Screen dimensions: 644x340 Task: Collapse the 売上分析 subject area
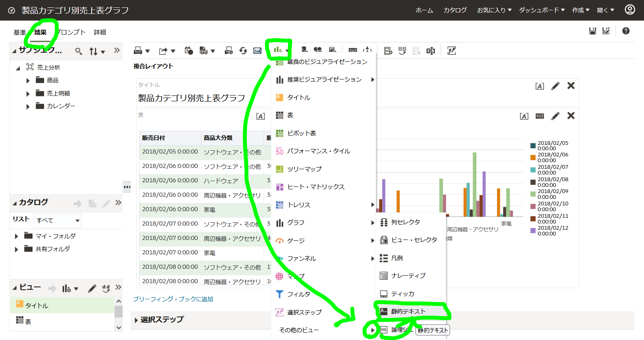[18, 68]
